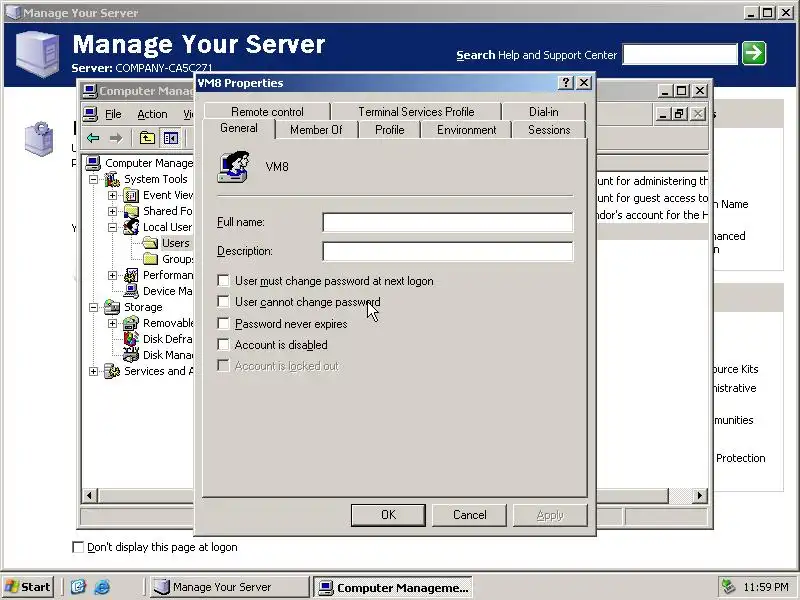
Task: Select the Device Manager icon
Action: coord(131,291)
